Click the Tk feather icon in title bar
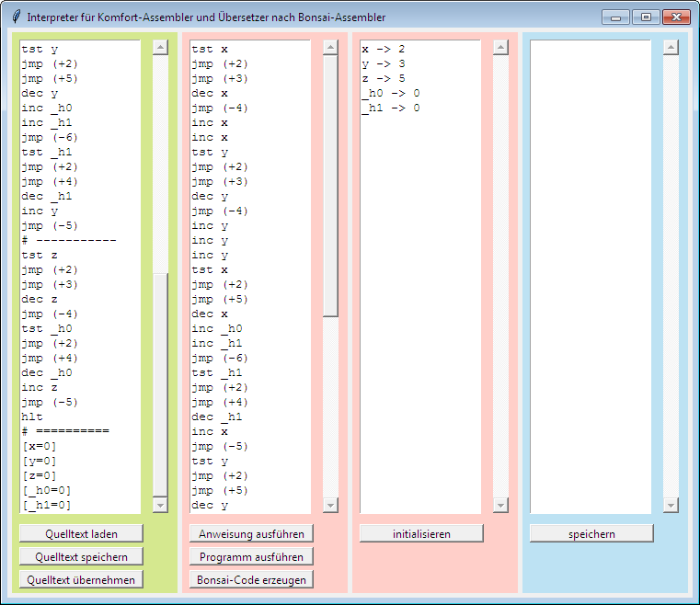Screen dimensions: 700x605 coord(16,17)
